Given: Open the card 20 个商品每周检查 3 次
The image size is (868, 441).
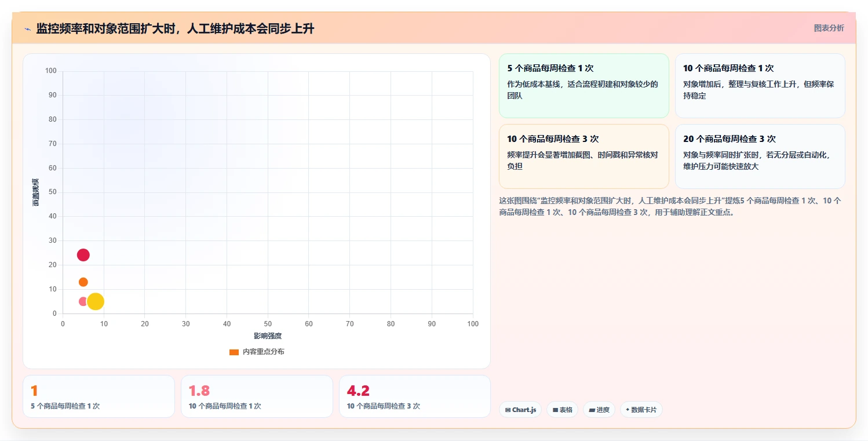Looking at the screenshot, I should tap(760, 156).
